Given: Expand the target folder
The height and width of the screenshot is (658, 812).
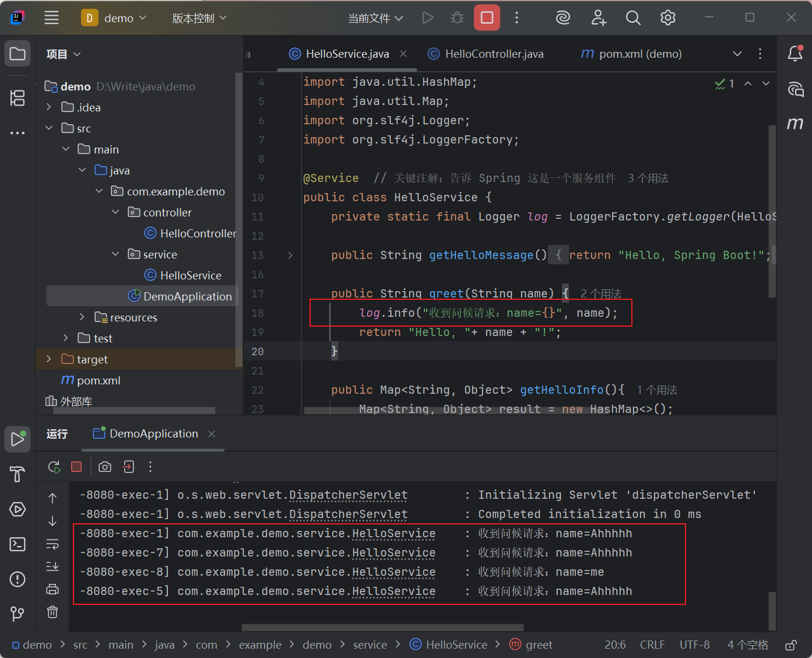Looking at the screenshot, I should coord(49,359).
